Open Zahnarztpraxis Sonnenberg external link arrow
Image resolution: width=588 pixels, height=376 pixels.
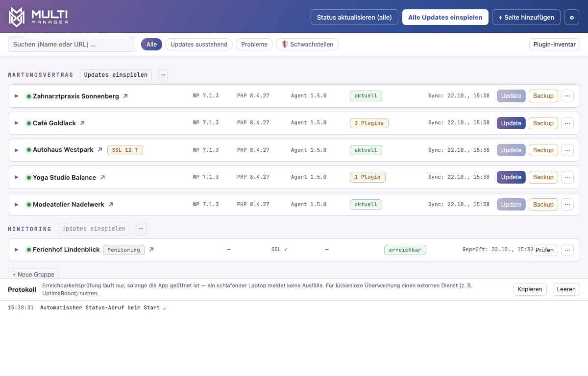tap(125, 96)
